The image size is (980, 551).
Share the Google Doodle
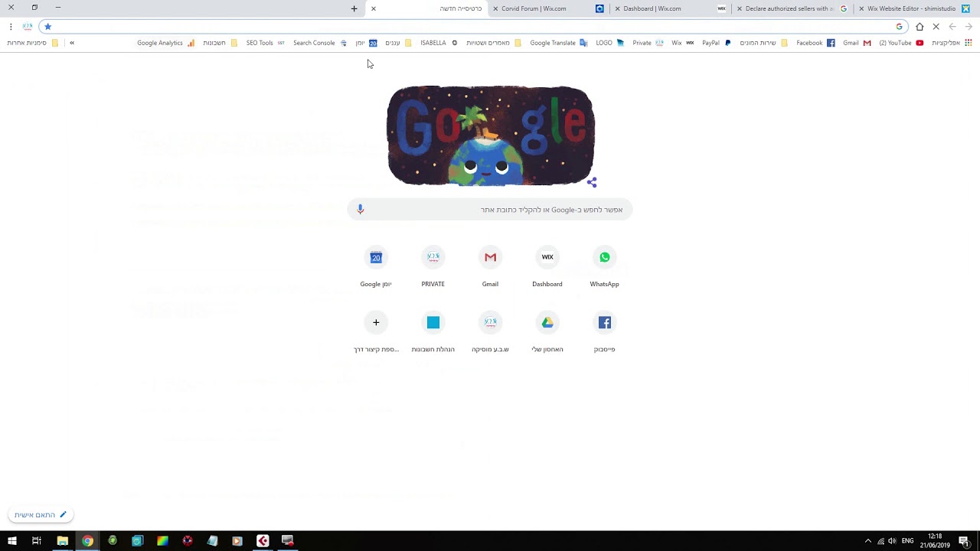tap(592, 182)
